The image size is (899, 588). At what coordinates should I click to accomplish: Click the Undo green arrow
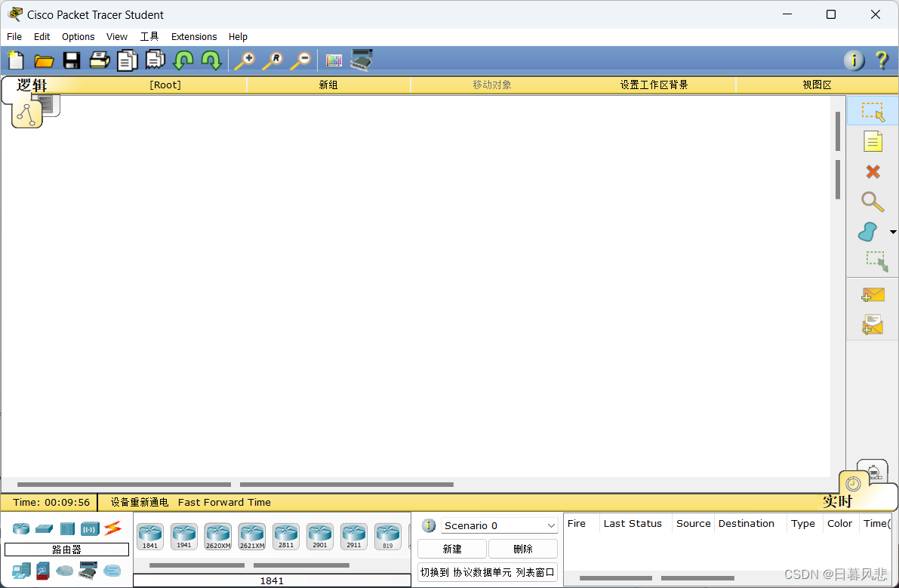183,60
